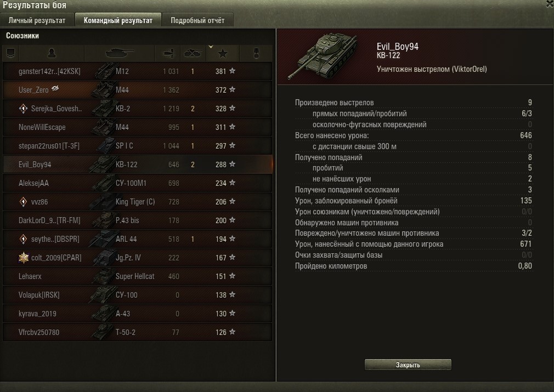Select Vfrcbv250780 T-50-2 row
The height and width of the screenshot is (392, 554).
pos(138,332)
